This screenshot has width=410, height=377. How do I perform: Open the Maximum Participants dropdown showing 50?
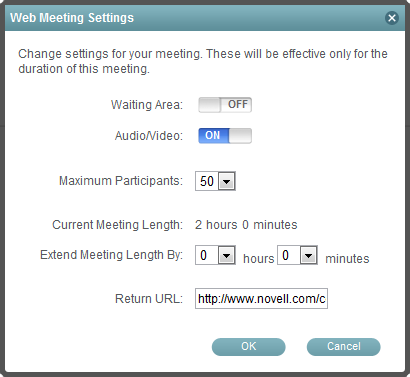pyautogui.click(x=215, y=181)
